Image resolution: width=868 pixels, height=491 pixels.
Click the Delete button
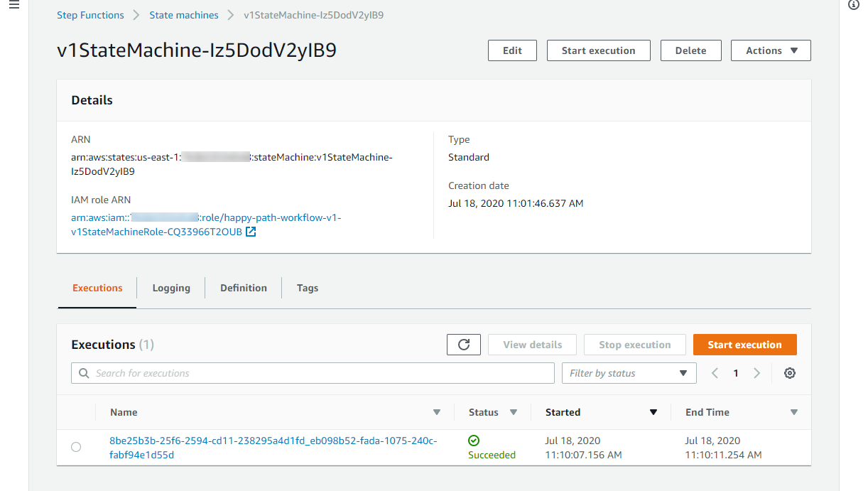[690, 50]
